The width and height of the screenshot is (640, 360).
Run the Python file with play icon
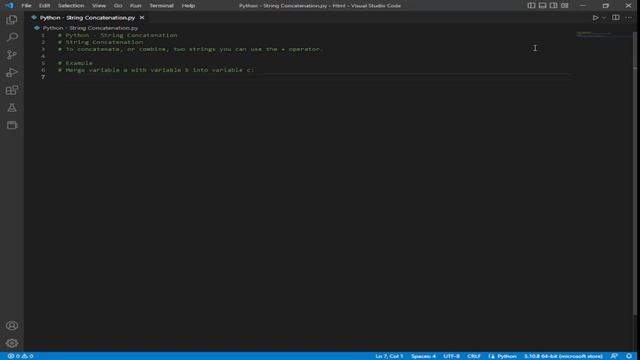tap(596, 18)
